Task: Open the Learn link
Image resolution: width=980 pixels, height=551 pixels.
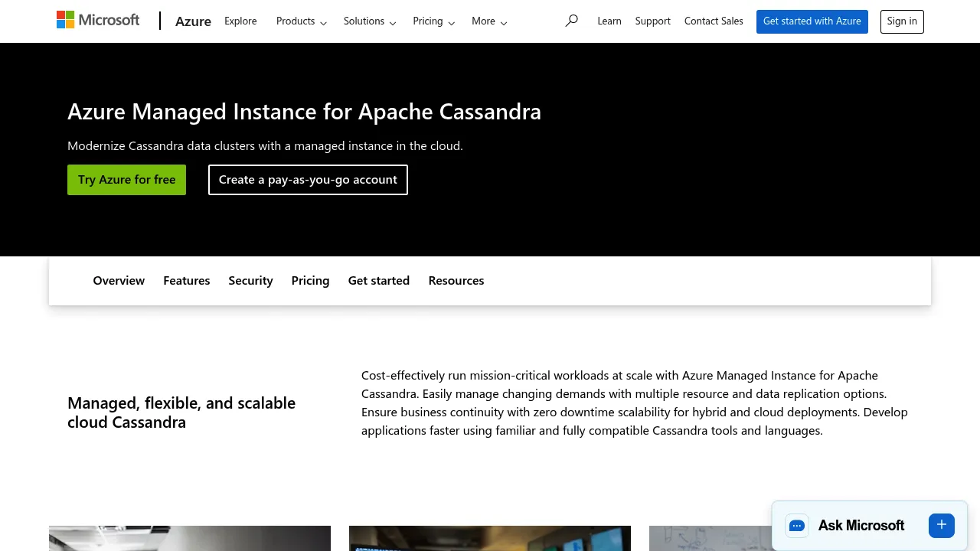Action: tap(609, 21)
